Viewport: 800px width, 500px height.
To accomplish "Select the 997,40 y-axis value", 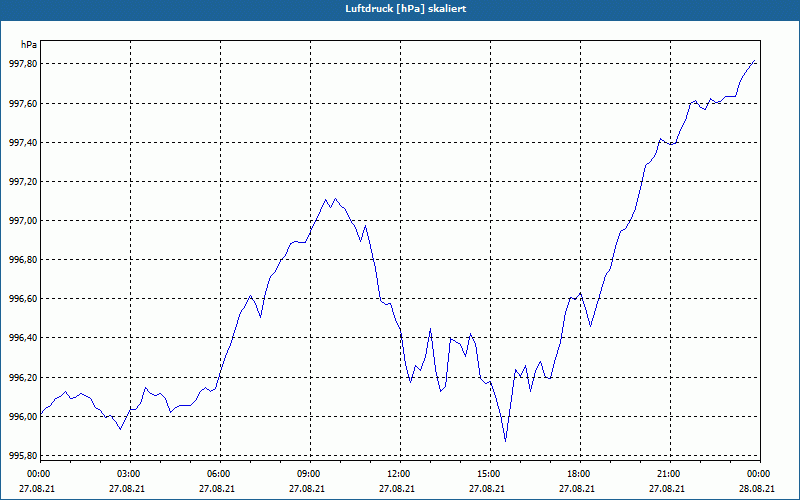I will 23,143.
